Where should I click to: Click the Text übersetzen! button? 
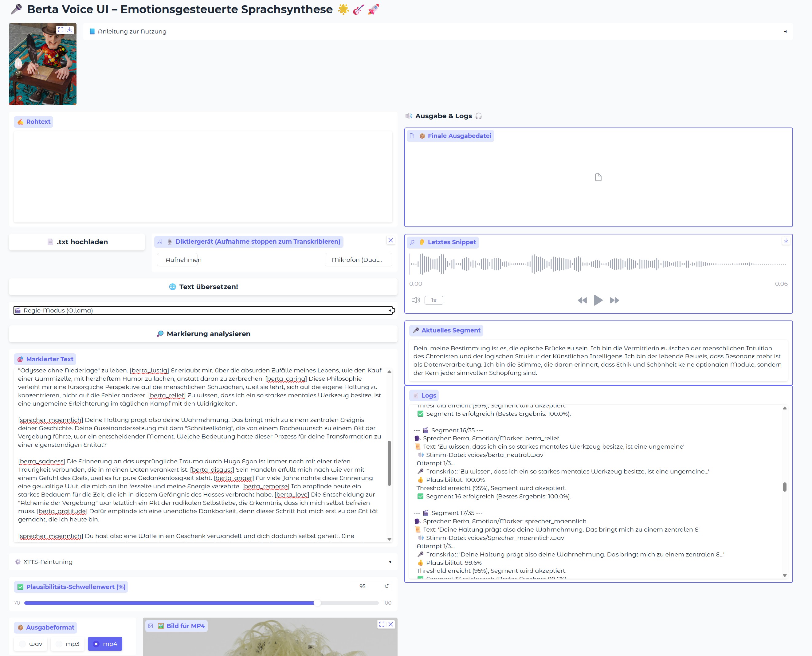(x=203, y=287)
